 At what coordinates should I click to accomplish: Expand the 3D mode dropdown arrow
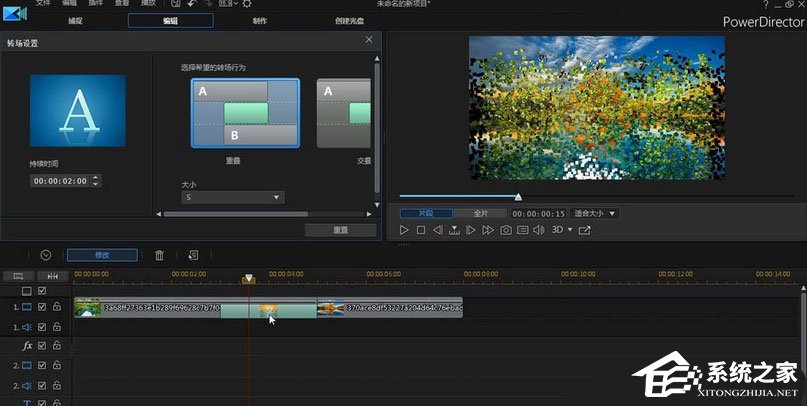pyautogui.click(x=569, y=230)
